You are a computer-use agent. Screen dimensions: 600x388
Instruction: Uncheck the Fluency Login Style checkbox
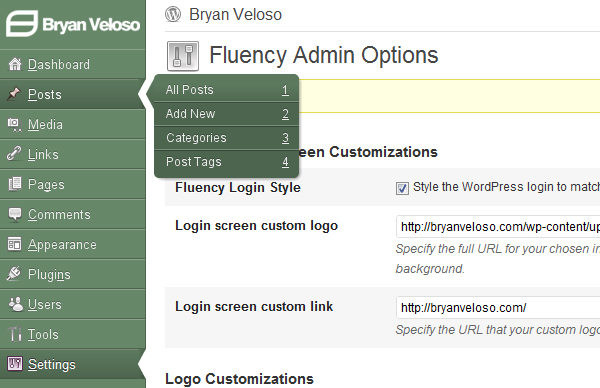(402, 188)
